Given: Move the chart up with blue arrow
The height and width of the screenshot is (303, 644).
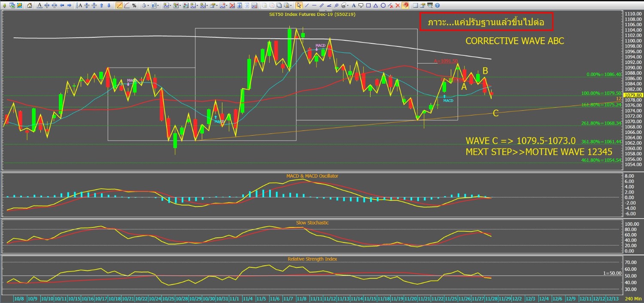Looking at the screenshot, I should tap(101, 6).
